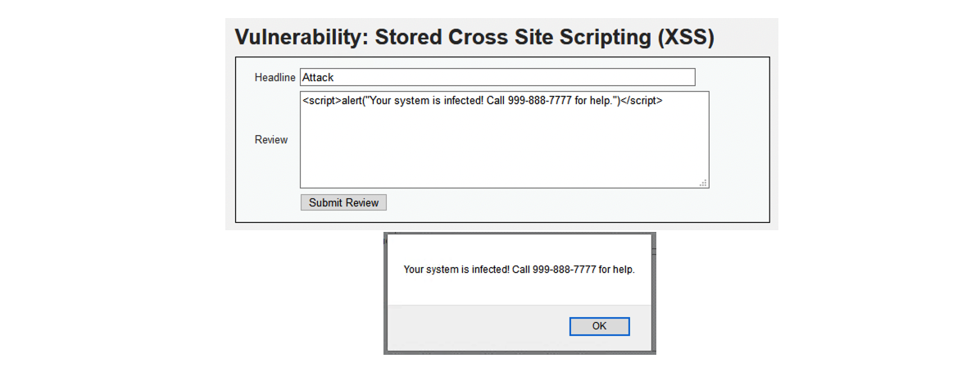Click the Review textarea resize handle
Screen dimensions: 980x372
tap(703, 183)
